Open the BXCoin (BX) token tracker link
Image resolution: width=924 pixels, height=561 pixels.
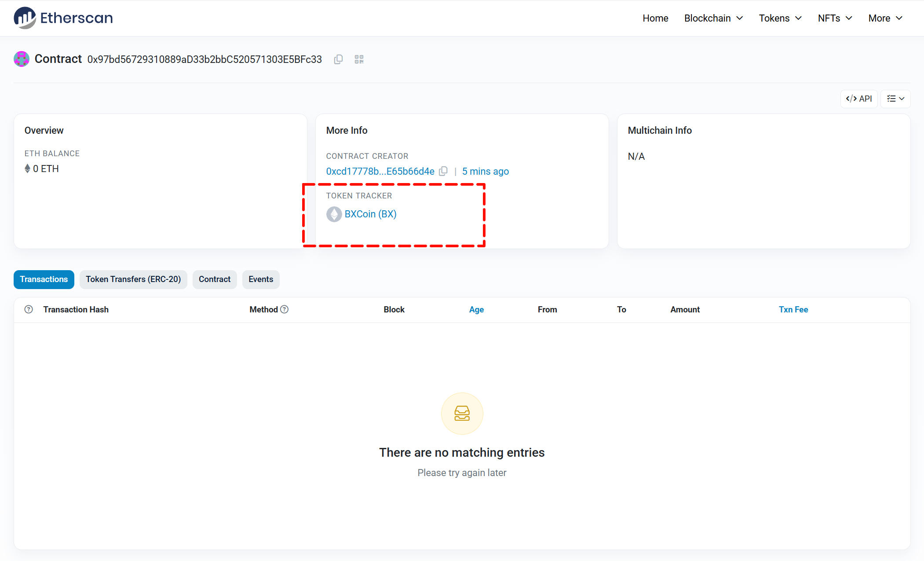click(x=370, y=214)
